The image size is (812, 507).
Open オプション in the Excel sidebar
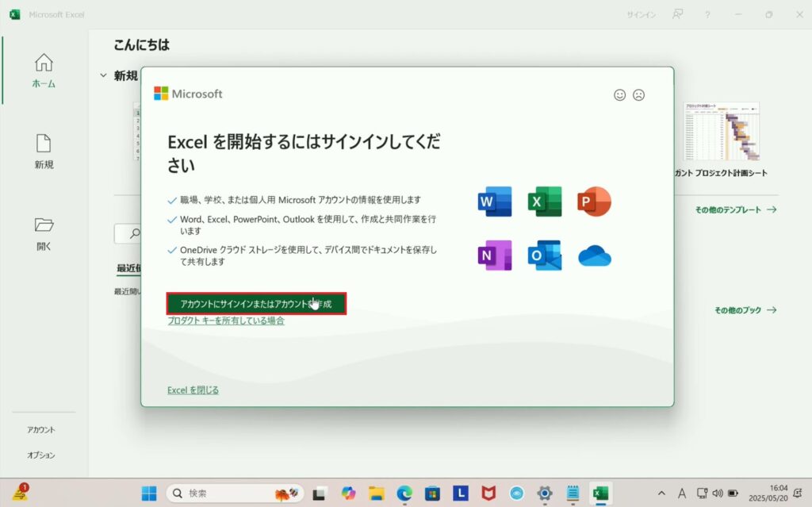point(41,455)
